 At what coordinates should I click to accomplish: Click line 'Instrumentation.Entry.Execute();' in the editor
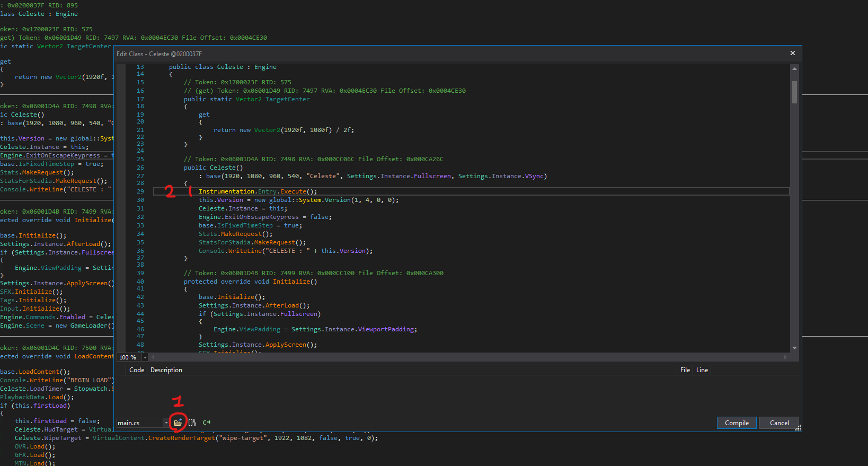click(258, 191)
